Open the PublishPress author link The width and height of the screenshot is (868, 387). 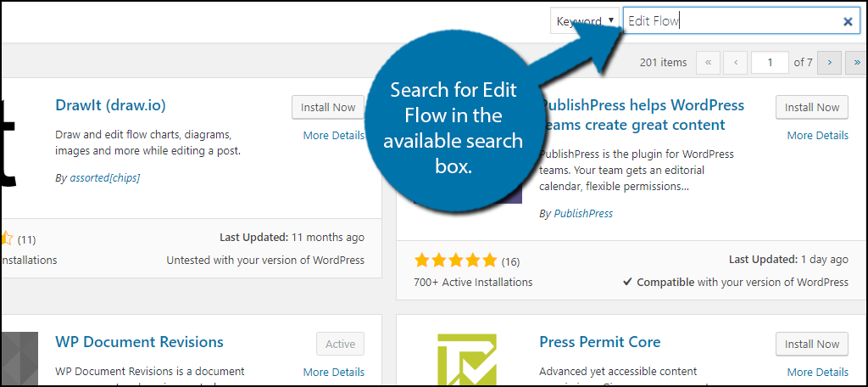(x=583, y=214)
